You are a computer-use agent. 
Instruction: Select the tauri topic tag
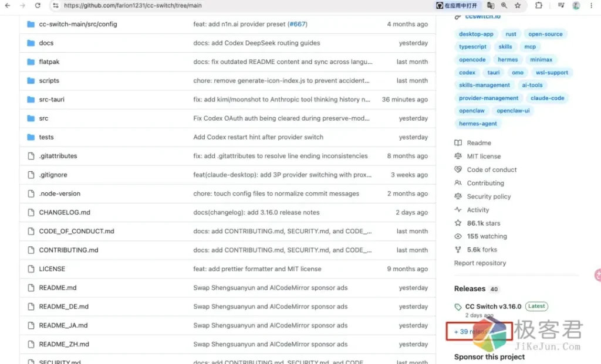click(x=493, y=72)
